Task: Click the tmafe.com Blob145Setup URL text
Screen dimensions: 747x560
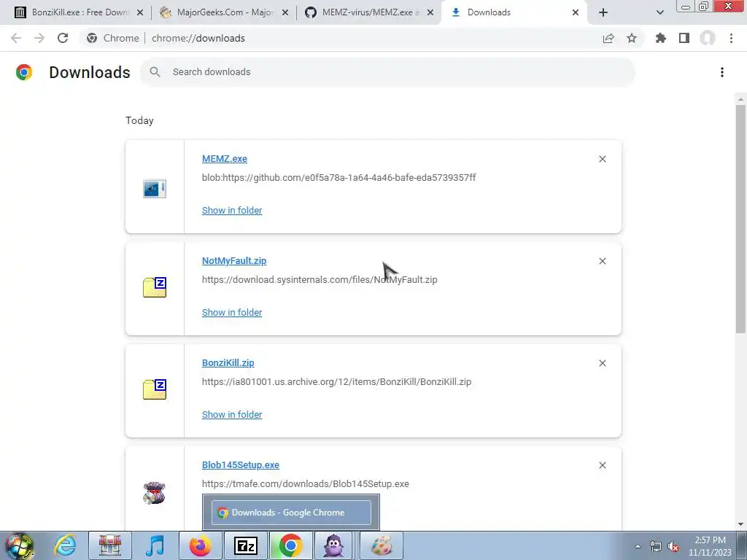Action: coord(306,484)
